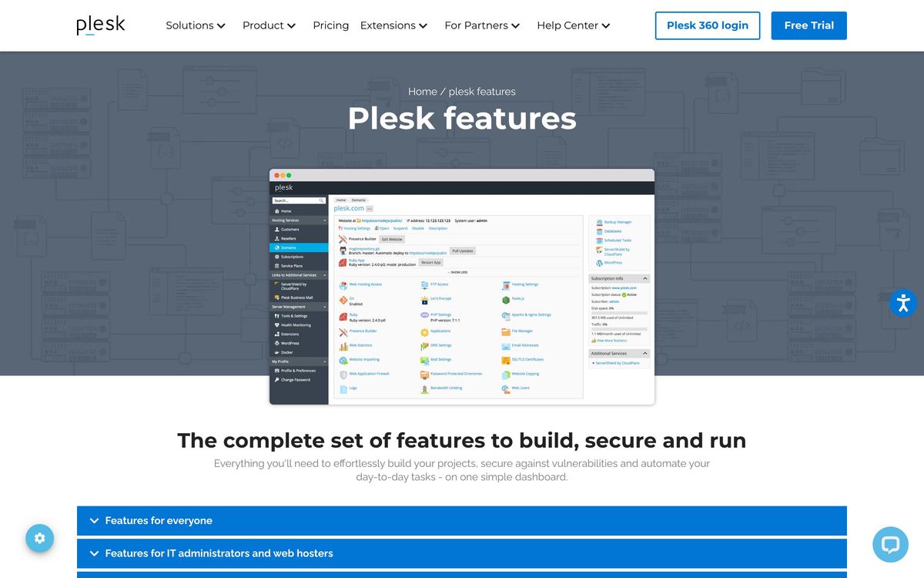Open the Product dropdown menu

click(269, 25)
